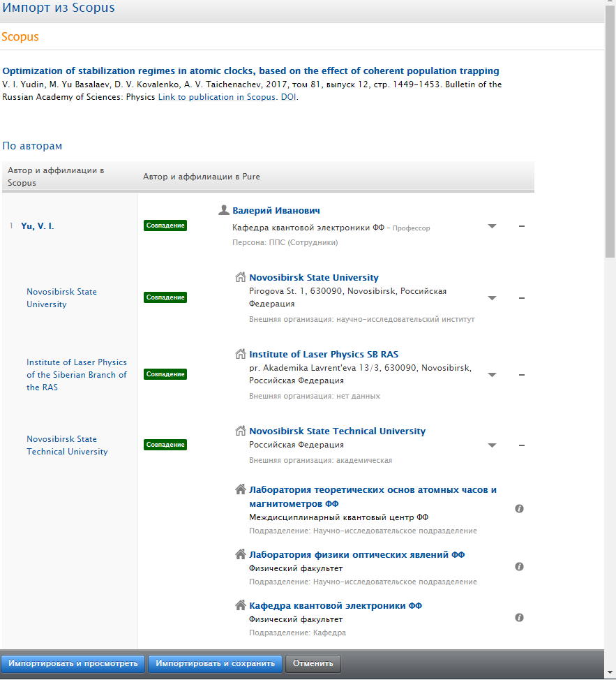
Task: Open dropdown arrow for Novosibirsk State University match
Action: point(492,298)
